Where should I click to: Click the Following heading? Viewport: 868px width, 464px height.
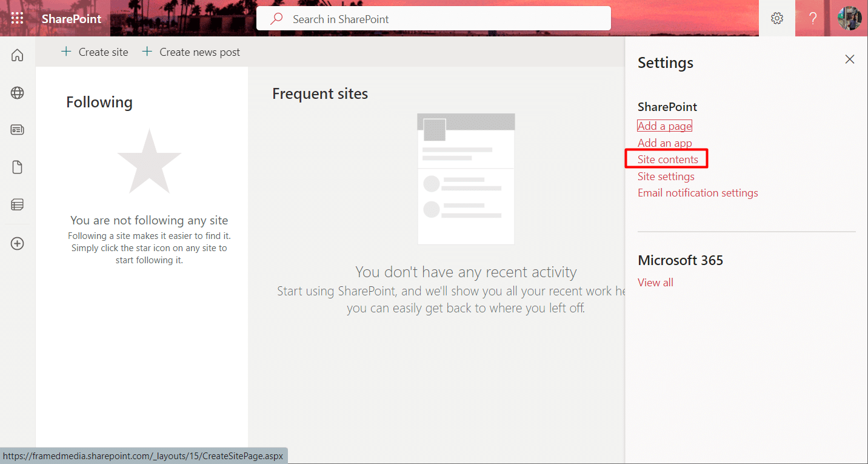coord(99,102)
